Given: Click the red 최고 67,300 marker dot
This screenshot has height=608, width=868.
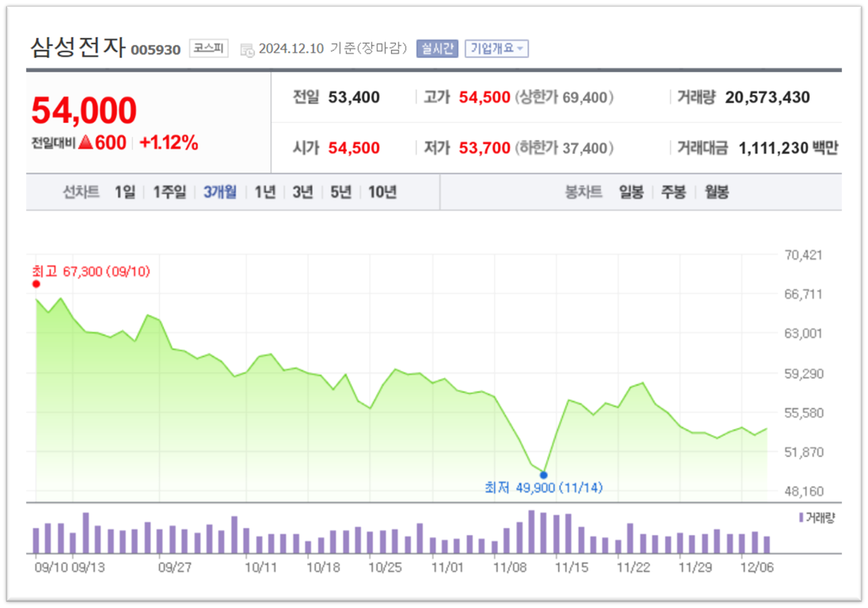Looking at the screenshot, I should pos(36,284).
